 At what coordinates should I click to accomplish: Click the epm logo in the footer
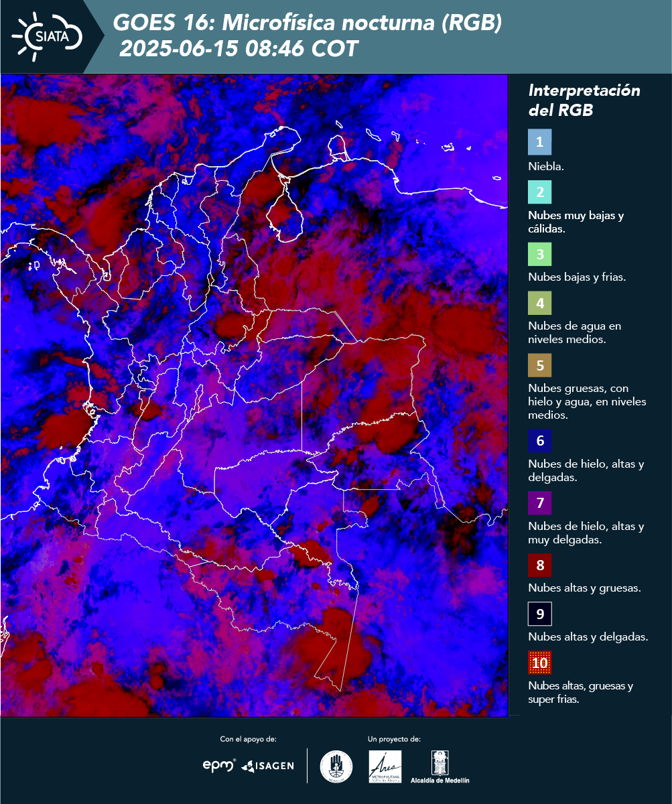tap(220, 765)
